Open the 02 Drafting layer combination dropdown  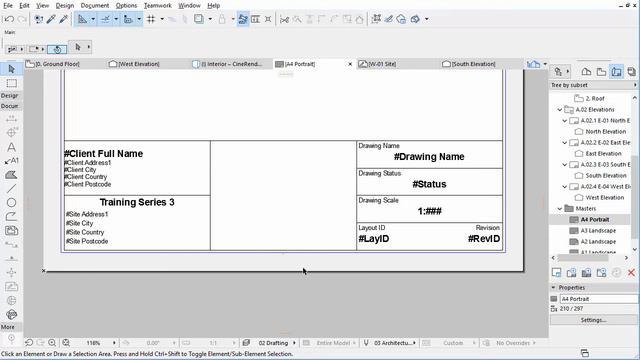(x=294, y=343)
